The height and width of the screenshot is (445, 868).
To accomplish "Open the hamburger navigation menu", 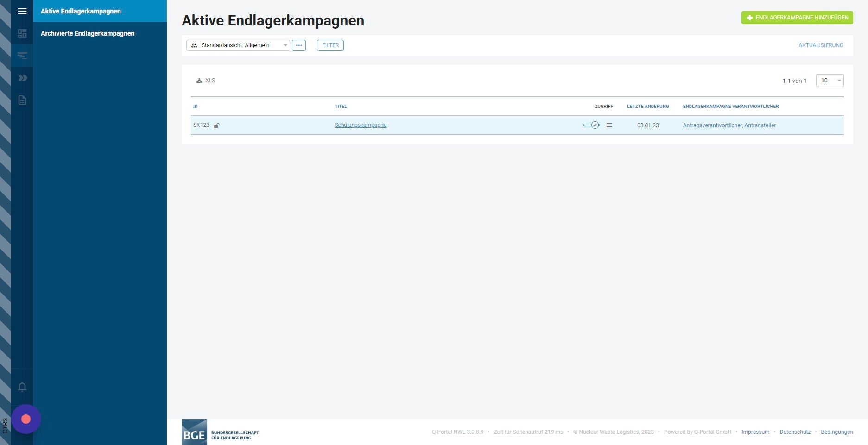I will pos(22,11).
